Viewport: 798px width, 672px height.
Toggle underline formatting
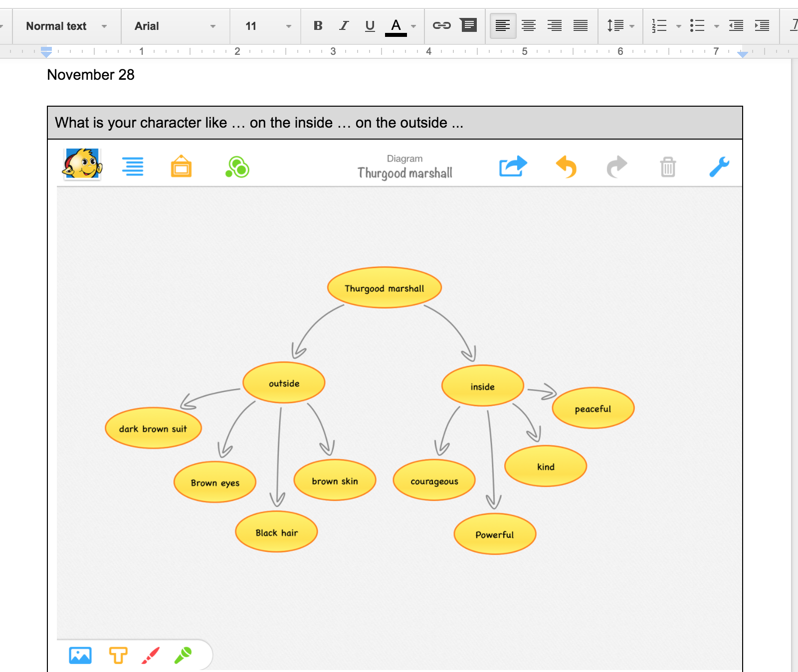pyautogui.click(x=370, y=26)
